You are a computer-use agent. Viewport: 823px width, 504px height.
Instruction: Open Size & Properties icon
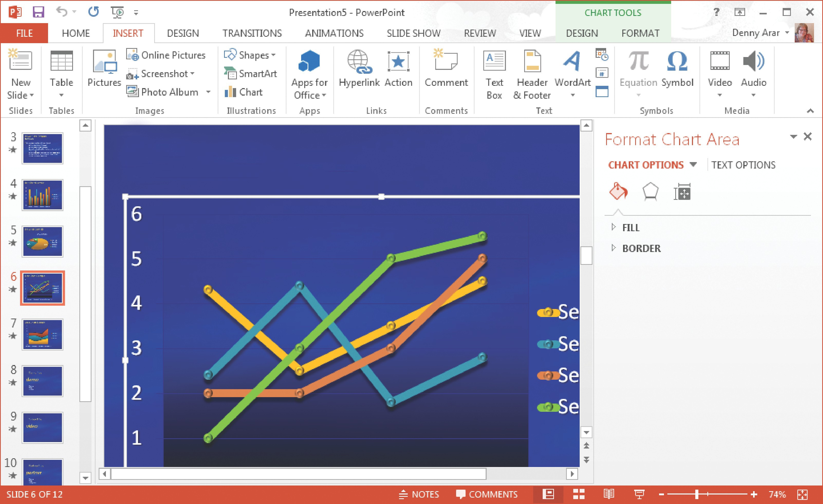click(x=682, y=193)
